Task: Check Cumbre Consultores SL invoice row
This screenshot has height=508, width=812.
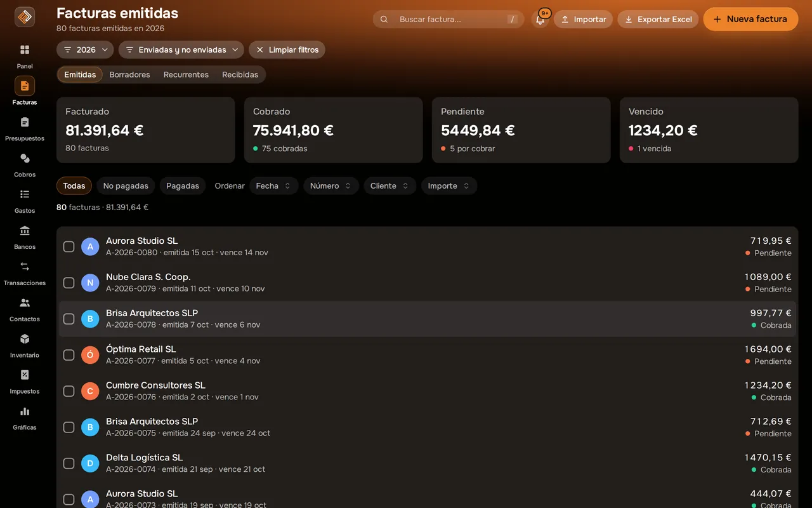Action: tap(69, 391)
